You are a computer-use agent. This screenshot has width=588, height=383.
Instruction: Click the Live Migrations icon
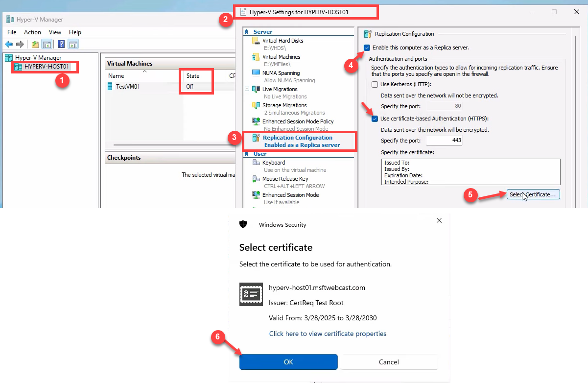click(256, 89)
